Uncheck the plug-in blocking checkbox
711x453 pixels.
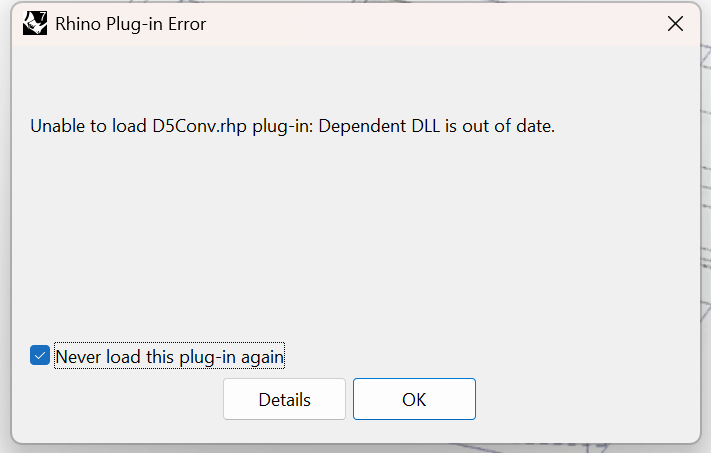[40, 355]
